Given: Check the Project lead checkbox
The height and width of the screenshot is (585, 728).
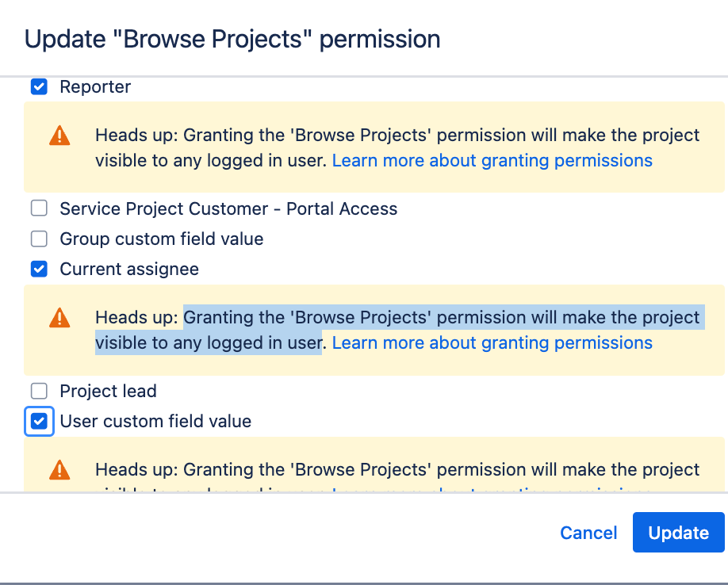Looking at the screenshot, I should point(39,391).
